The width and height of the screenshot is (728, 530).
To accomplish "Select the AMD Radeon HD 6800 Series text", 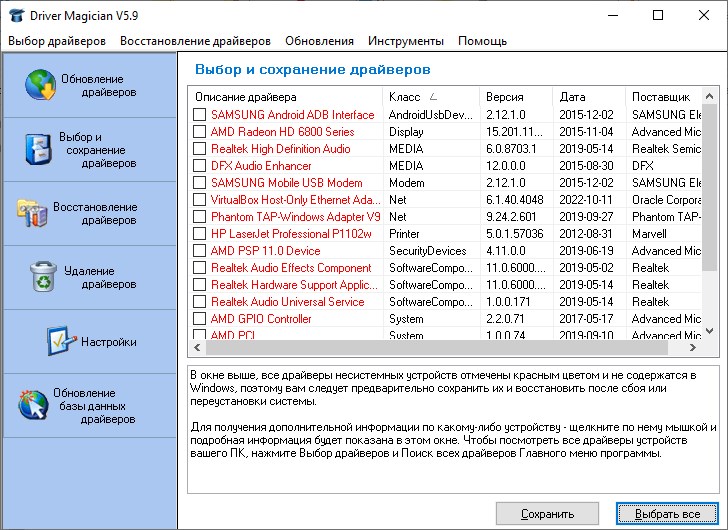I will [x=282, y=132].
